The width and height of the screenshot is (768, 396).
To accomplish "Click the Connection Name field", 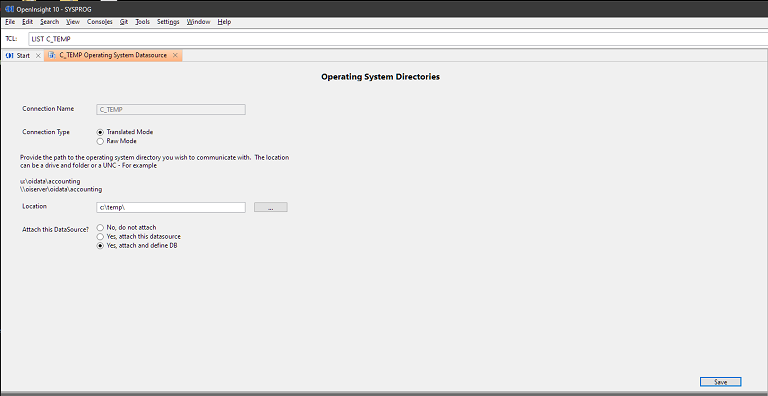I will 171,110.
